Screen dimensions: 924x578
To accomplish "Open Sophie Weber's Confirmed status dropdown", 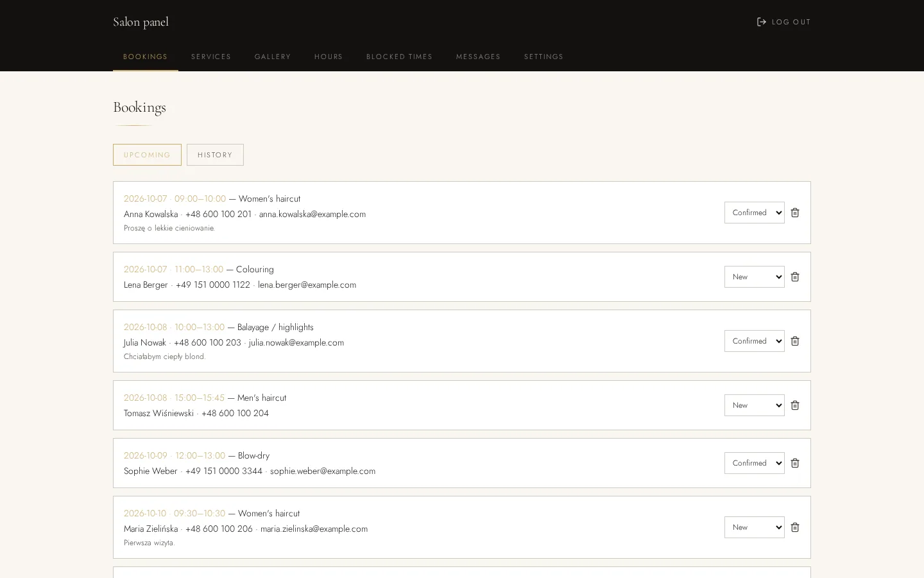I will coord(755,463).
